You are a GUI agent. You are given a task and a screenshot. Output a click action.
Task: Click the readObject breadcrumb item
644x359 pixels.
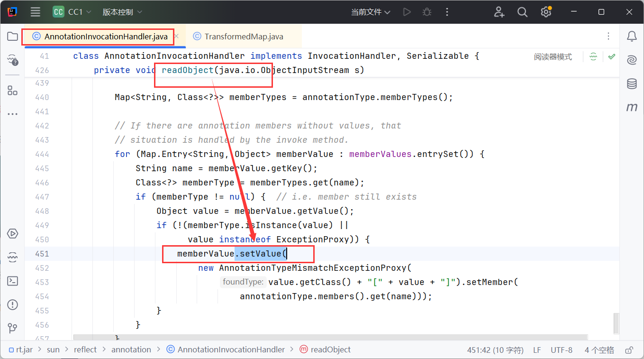click(x=330, y=350)
